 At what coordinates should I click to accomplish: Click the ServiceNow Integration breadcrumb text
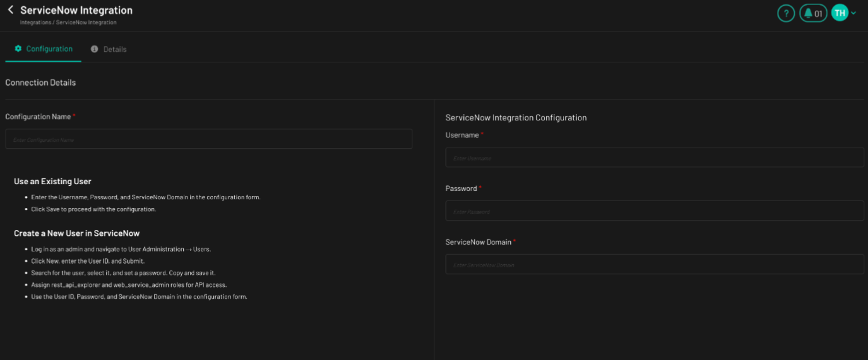pyautogui.click(x=86, y=23)
